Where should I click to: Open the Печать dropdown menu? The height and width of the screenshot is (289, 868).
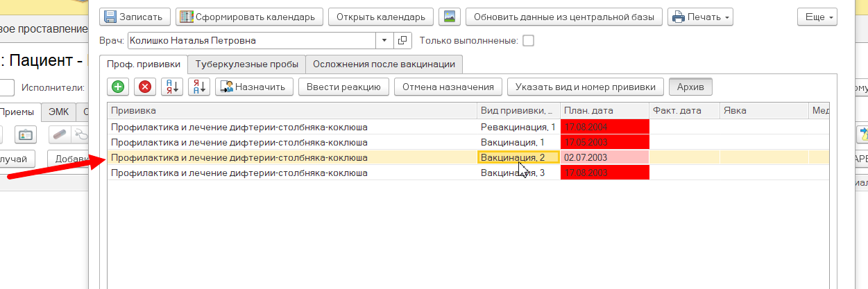point(700,17)
